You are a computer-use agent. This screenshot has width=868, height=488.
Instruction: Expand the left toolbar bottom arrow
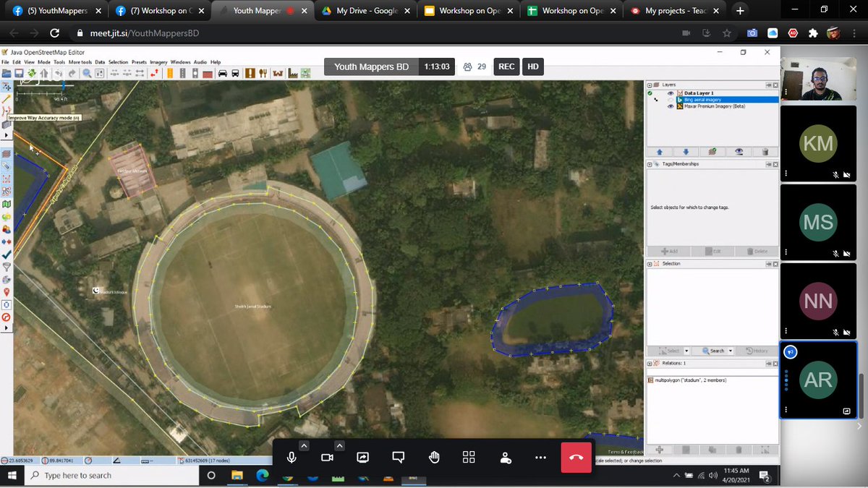click(7, 328)
